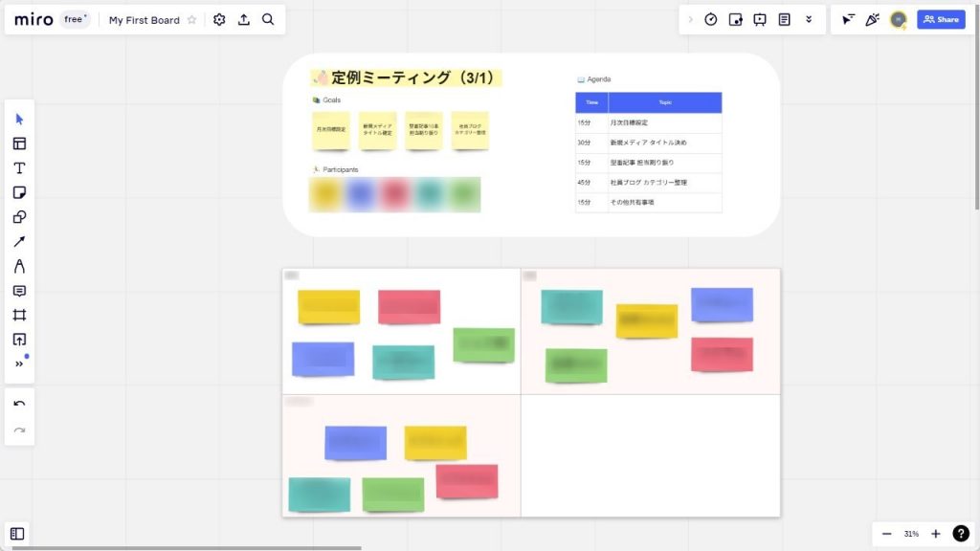Expand more tools in left toolbar
The image size is (980, 551).
click(19, 364)
